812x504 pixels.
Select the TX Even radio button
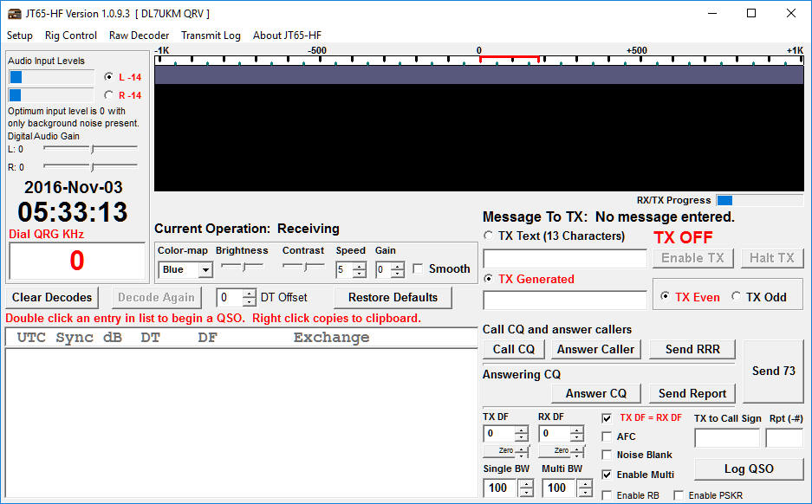click(665, 296)
